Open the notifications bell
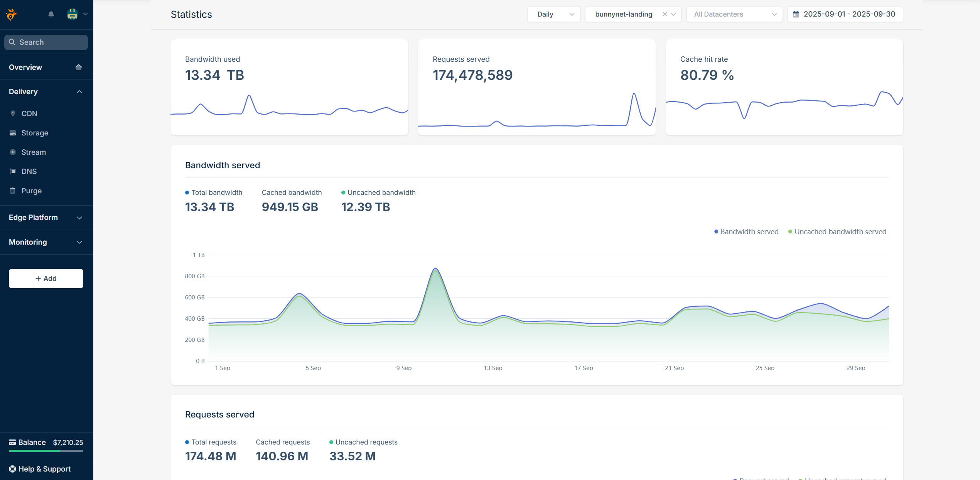980x480 pixels. point(51,14)
